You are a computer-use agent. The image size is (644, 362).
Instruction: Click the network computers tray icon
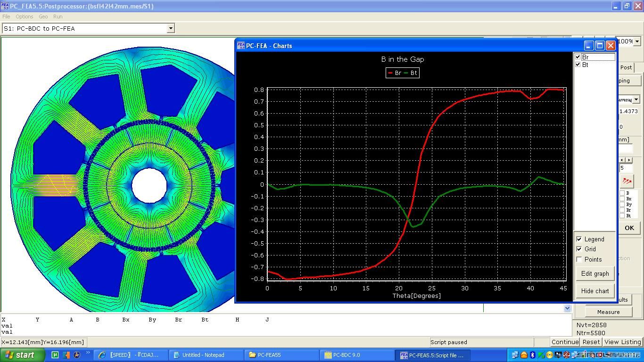tap(514, 355)
